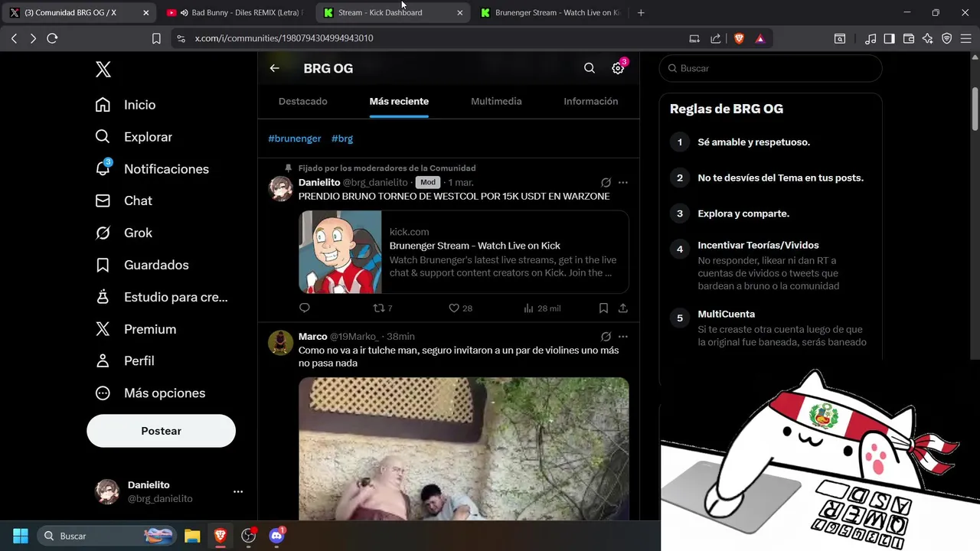This screenshot has width=980, height=551.
Task: View analytics showing 28 mil views
Action: click(x=542, y=308)
